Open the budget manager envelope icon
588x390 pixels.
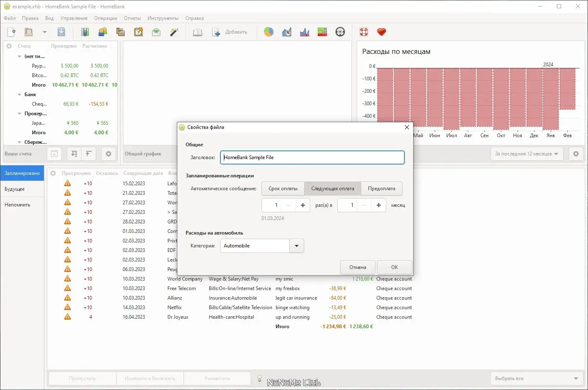pyautogui.click(x=156, y=32)
